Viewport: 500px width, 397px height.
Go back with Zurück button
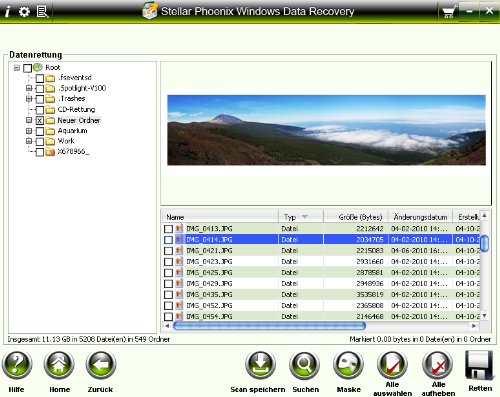pos(101,365)
